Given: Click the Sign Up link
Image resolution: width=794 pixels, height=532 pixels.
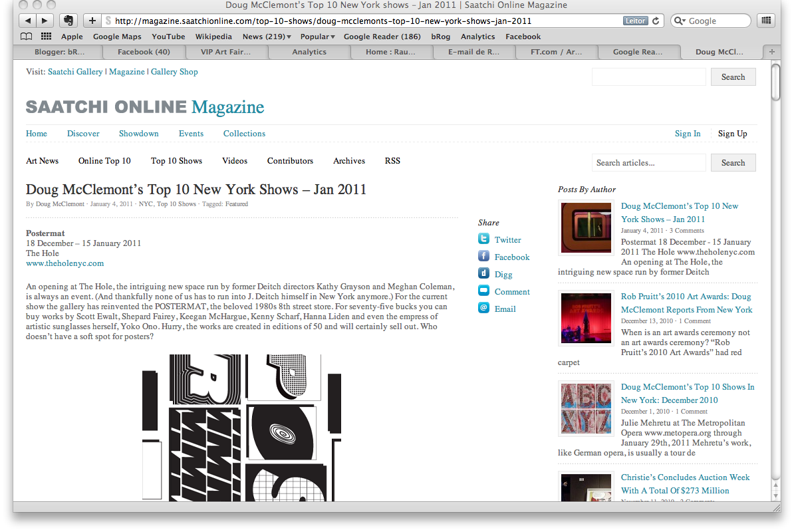Looking at the screenshot, I should (732, 134).
